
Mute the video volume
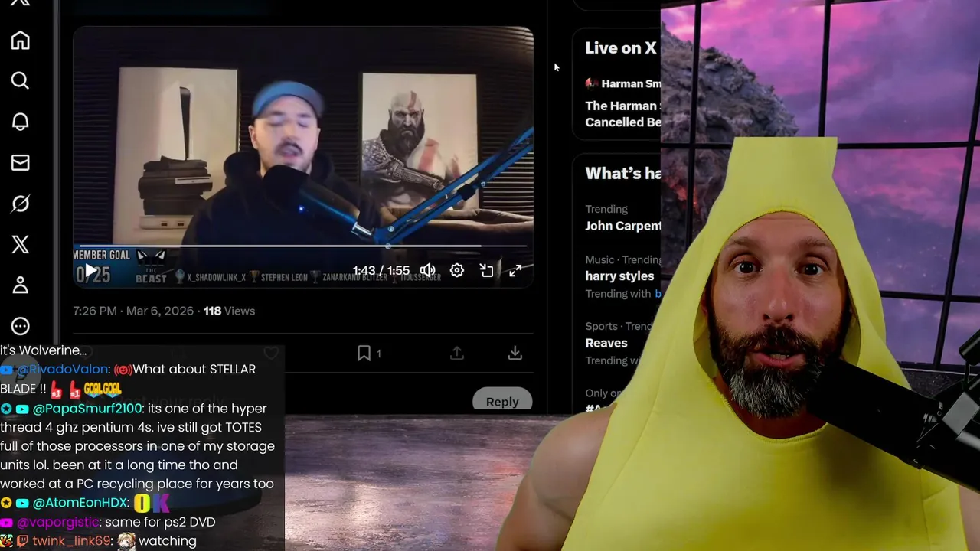point(427,270)
